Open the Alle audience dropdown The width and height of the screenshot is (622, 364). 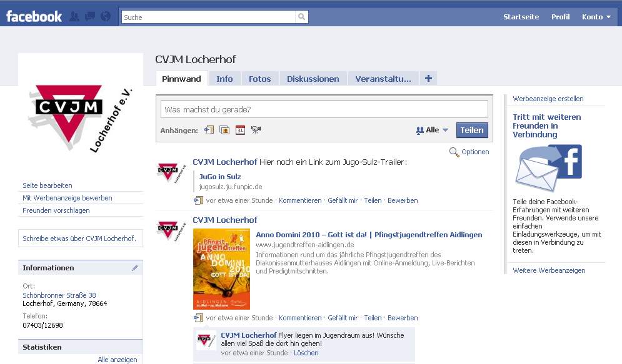click(432, 130)
